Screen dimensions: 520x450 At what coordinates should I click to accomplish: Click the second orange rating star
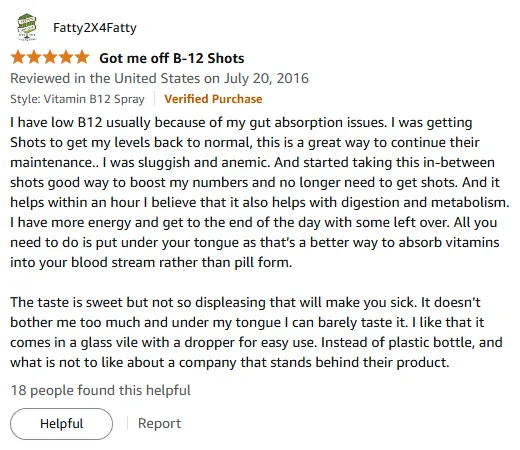[x=34, y=58]
